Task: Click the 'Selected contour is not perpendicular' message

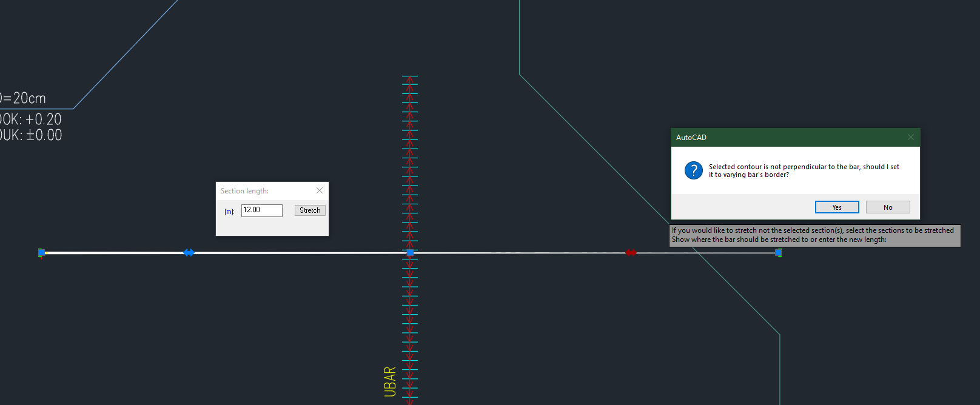Action: [804, 170]
